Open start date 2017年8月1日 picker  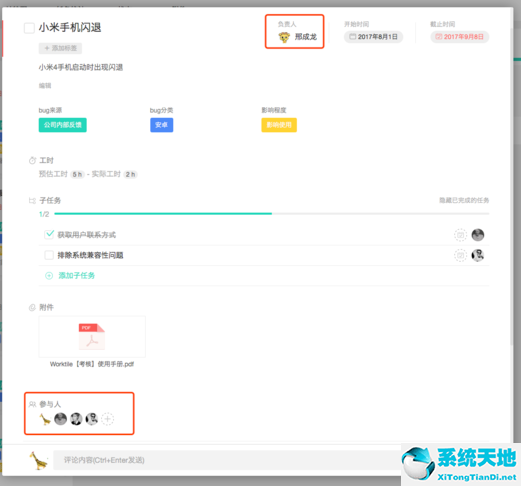(x=373, y=37)
